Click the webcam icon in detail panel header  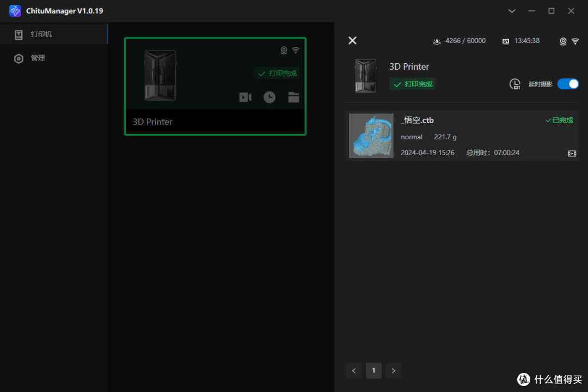click(x=563, y=41)
